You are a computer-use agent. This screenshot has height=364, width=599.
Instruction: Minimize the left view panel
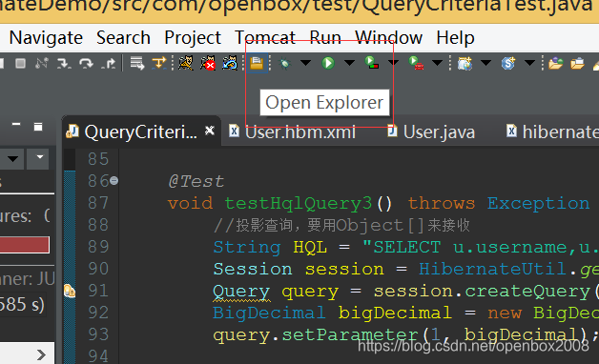[16, 125]
